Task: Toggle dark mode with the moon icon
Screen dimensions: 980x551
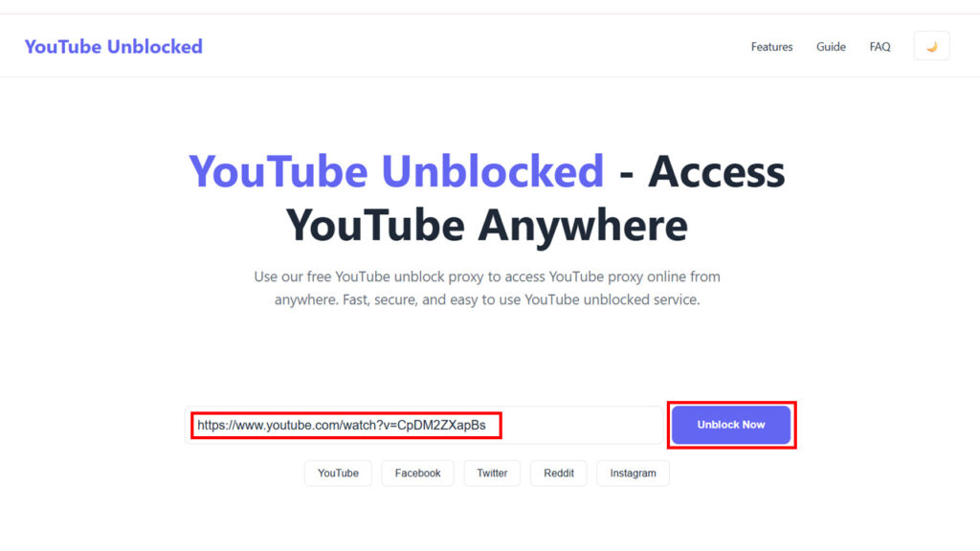Action: tap(931, 46)
